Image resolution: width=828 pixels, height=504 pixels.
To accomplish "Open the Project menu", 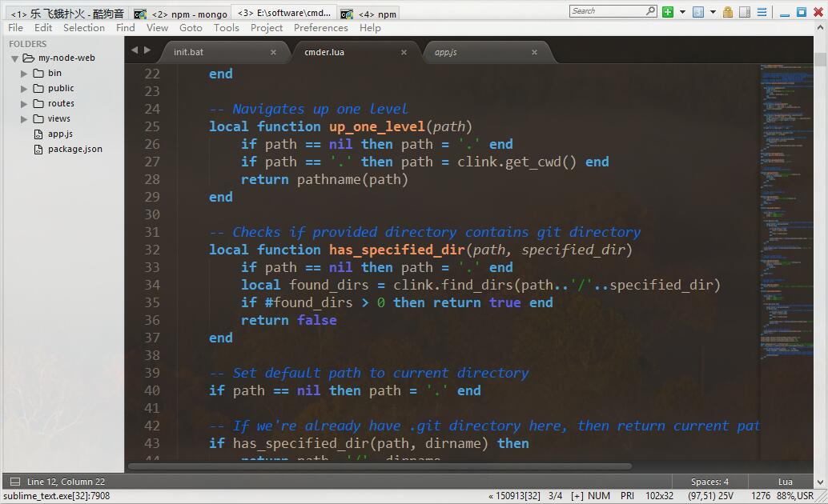I will tap(267, 27).
